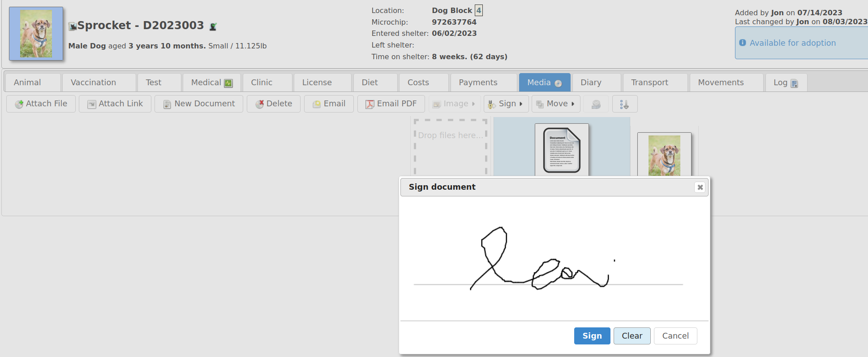Open the Medical tab
Image resolution: width=868 pixels, height=357 pixels.
click(x=212, y=83)
